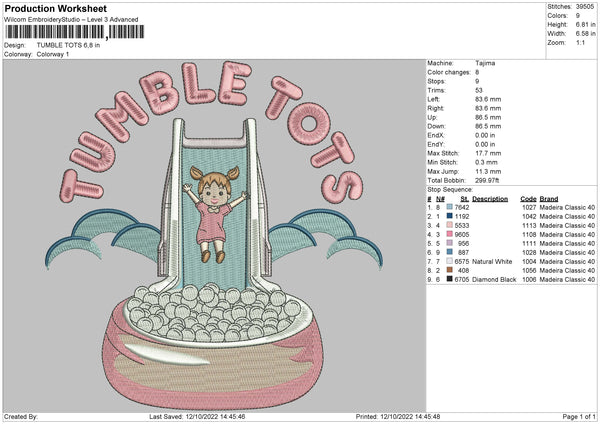This screenshot has height=424, width=600.
Task: Click the Trims value 53
Action: [x=479, y=90]
